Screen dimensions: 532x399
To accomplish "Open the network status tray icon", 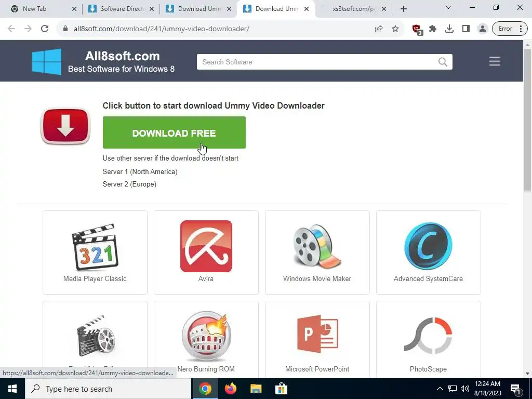I will pos(453,389).
